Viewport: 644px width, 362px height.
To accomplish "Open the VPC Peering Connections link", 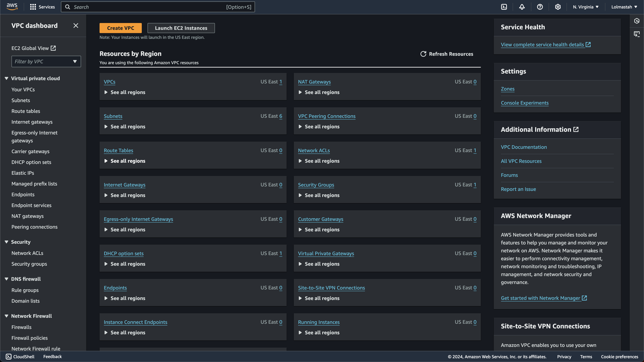I will (x=327, y=116).
